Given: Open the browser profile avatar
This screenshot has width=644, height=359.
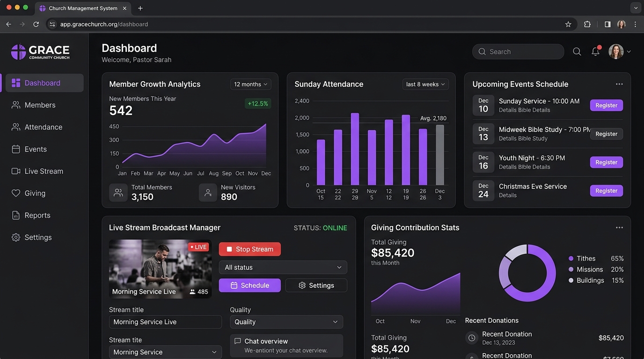Looking at the screenshot, I should coord(622,24).
